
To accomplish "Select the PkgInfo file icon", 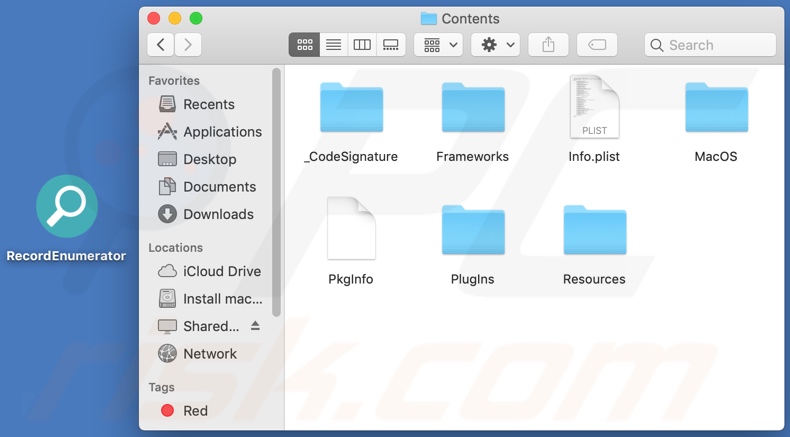I will (x=351, y=228).
